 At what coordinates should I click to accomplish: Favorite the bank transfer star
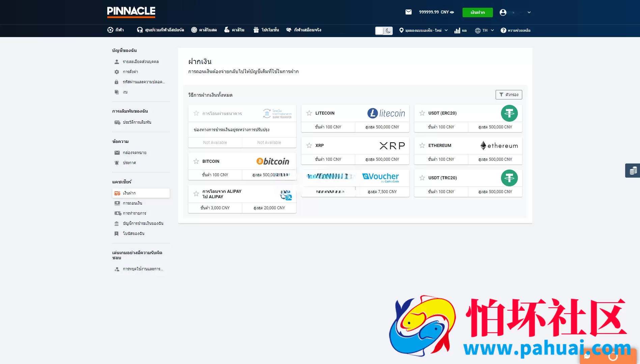pyautogui.click(x=196, y=113)
